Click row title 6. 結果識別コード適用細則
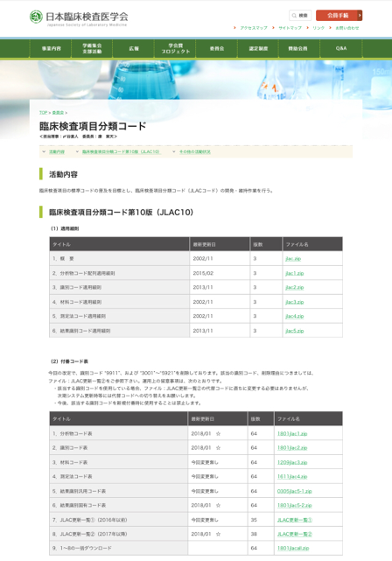 pyautogui.click(x=81, y=331)
